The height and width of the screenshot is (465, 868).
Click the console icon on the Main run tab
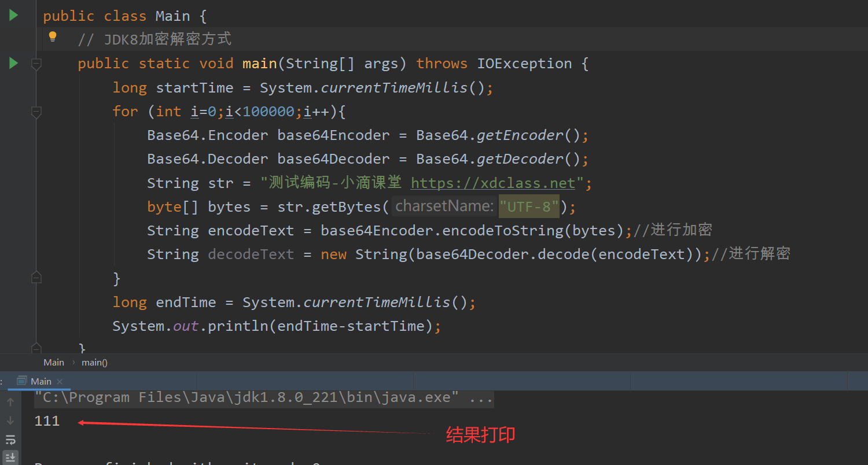[21, 381]
